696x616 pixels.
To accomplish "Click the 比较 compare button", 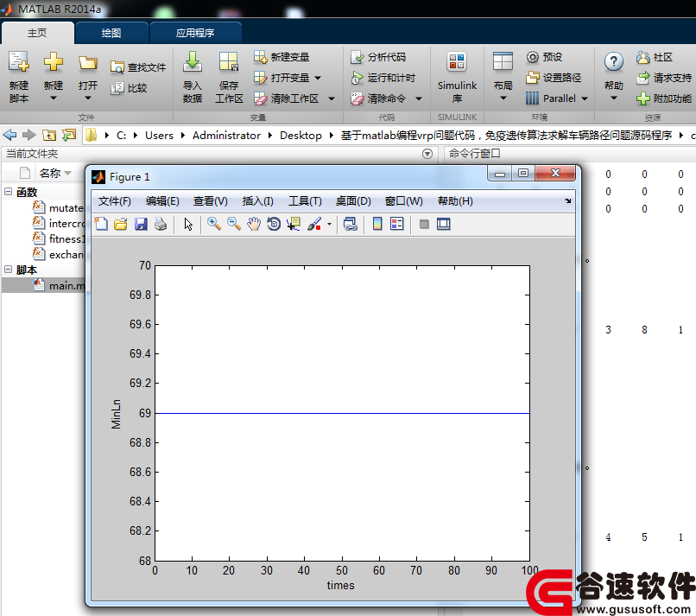I will pyautogui.click(x=129, y=88).
